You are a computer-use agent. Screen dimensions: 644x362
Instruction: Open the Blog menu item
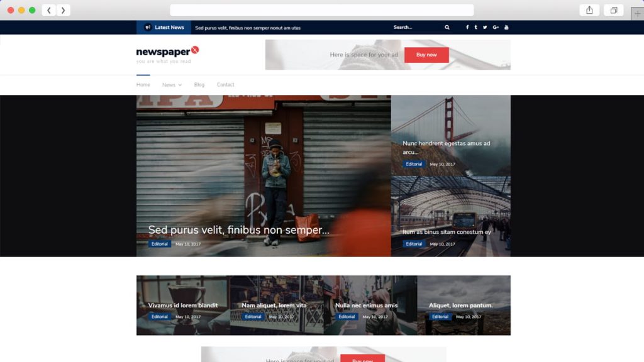199,85
